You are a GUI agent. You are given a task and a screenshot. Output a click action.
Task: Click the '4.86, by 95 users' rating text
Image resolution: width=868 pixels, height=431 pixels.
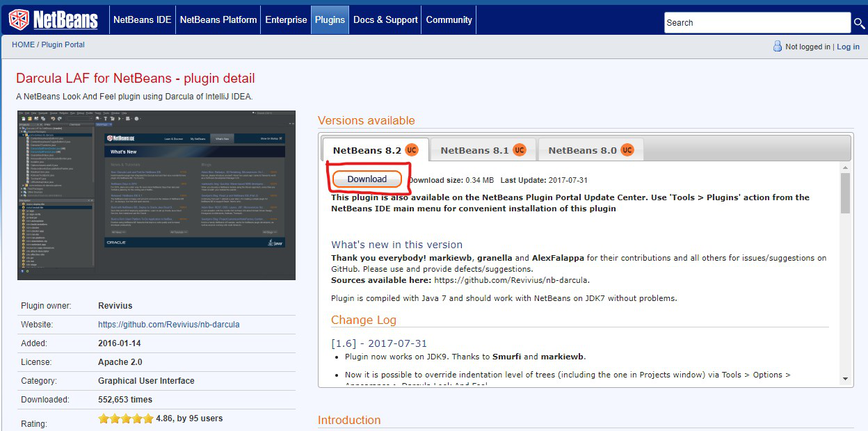pyautogui.click(x=190, y=418)
